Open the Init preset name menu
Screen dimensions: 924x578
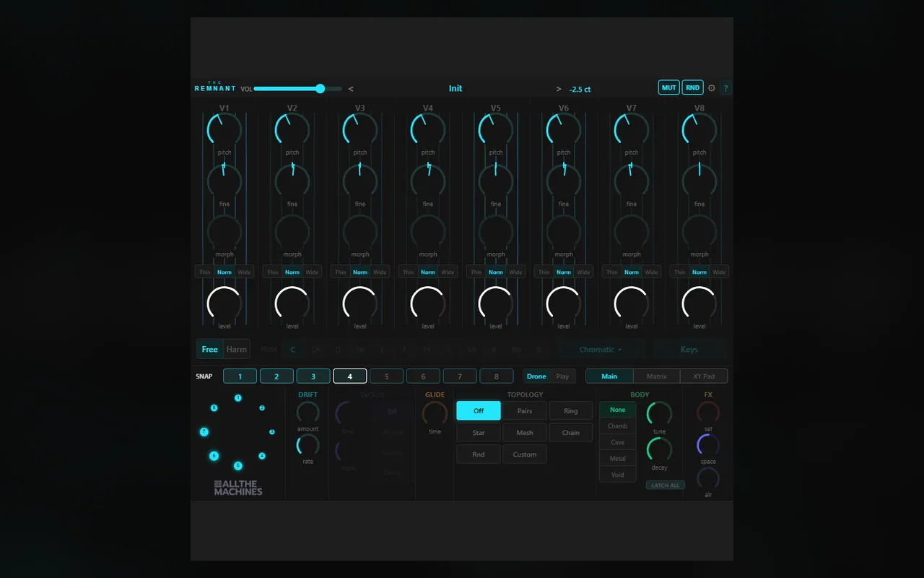pos(456,88)
